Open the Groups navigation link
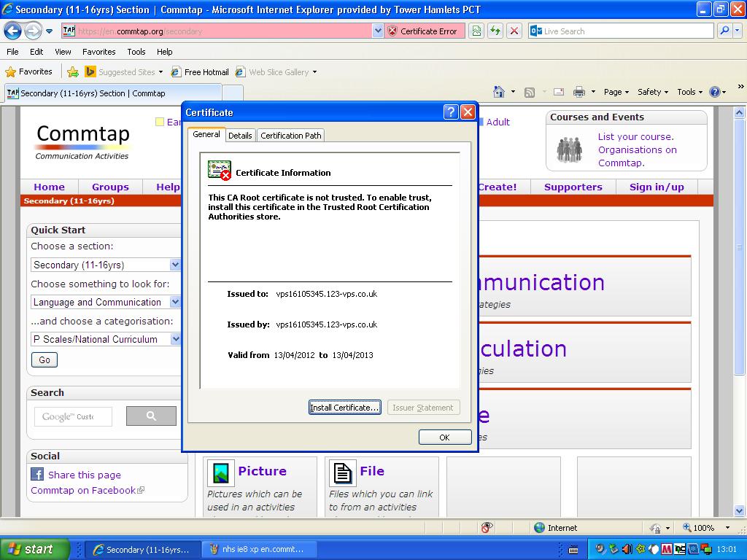 111,187
